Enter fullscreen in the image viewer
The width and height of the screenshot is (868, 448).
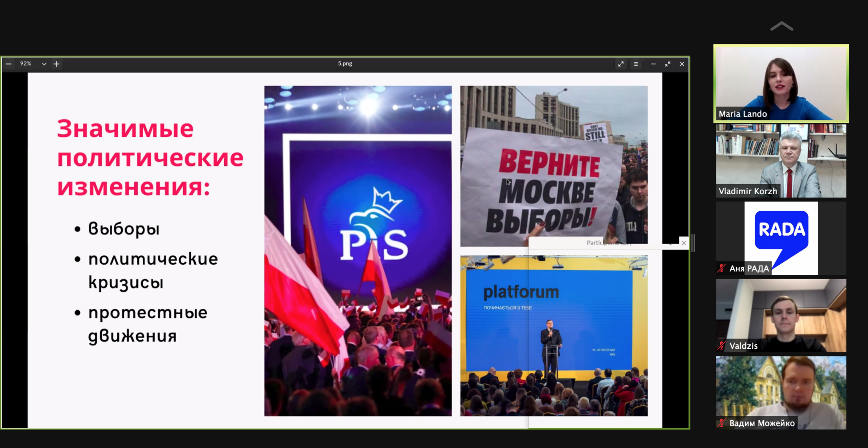click(621, 64)
